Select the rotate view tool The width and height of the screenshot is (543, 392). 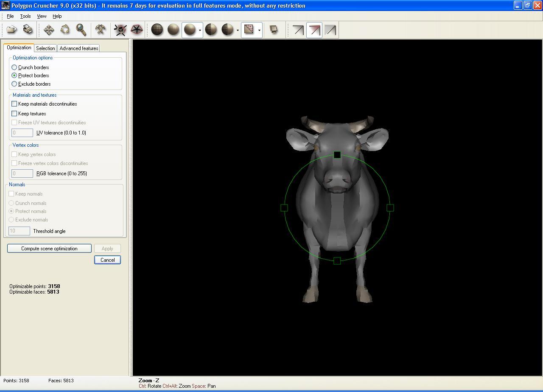pos(65,30)
